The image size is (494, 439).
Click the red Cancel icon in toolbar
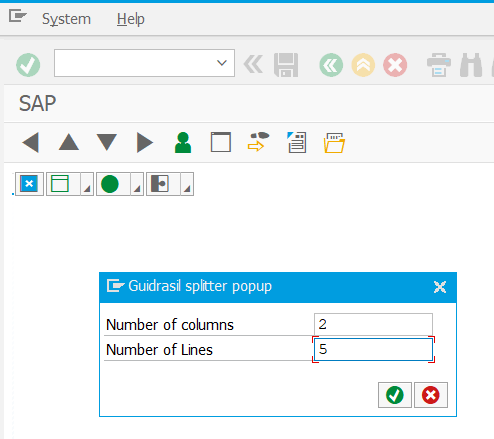pos(395,65)
